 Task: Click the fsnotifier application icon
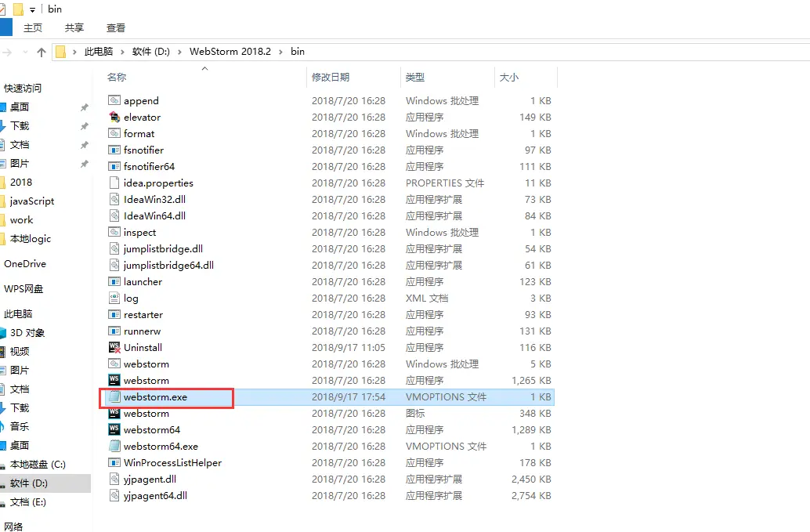(114, 150)
